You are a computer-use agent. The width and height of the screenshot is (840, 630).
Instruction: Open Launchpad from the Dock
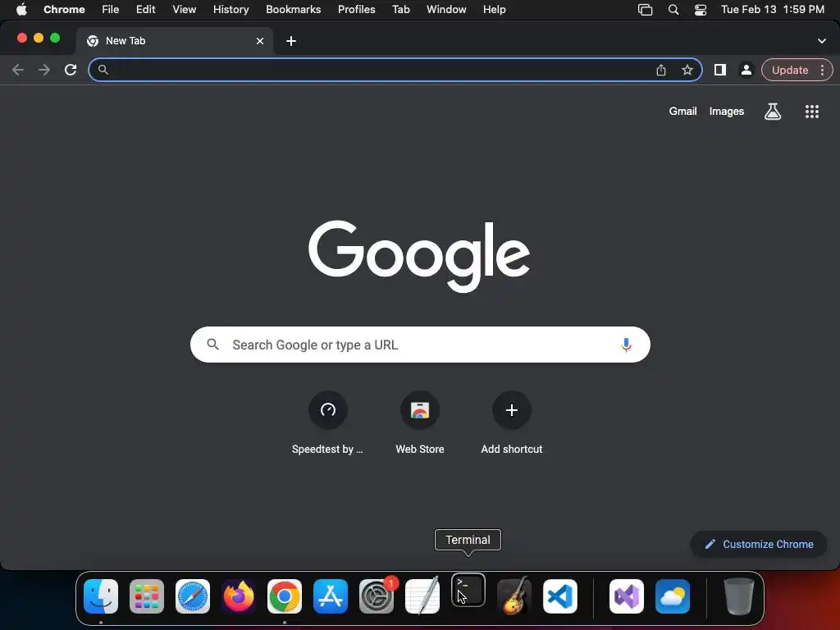(x=147, y=596)
